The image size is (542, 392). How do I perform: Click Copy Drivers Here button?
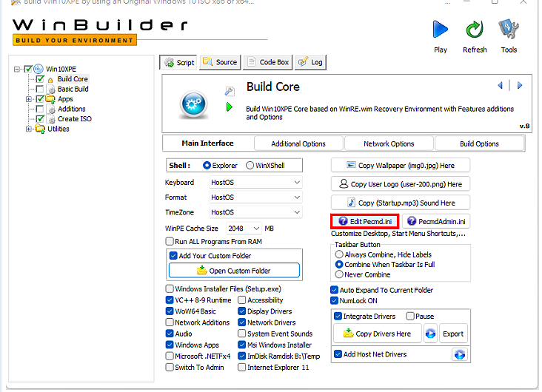pos(378,334)
